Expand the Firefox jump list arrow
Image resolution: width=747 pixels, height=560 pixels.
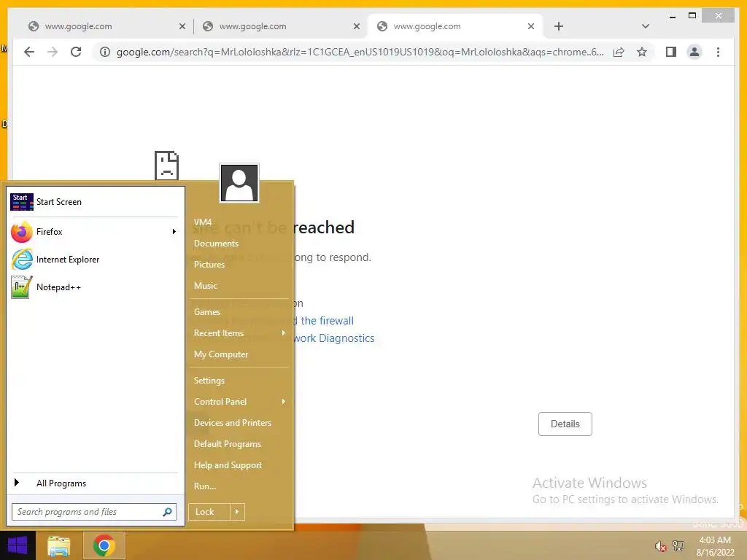pyautogui.click(x=174, y=232)
